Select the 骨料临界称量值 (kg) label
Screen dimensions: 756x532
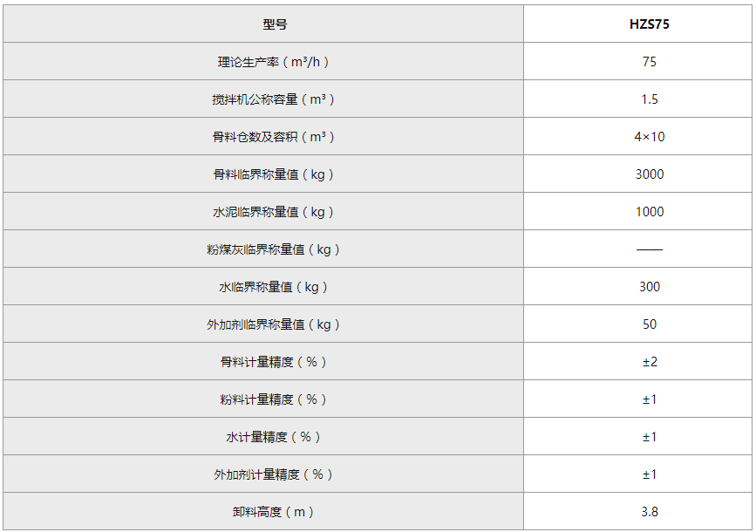coord(274,174)
